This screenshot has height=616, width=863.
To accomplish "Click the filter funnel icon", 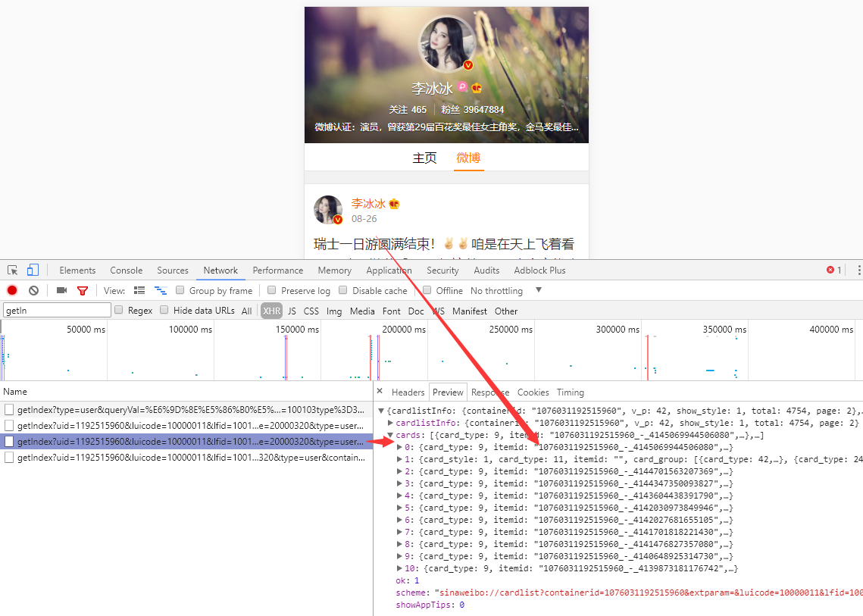I will click(82, 290).
